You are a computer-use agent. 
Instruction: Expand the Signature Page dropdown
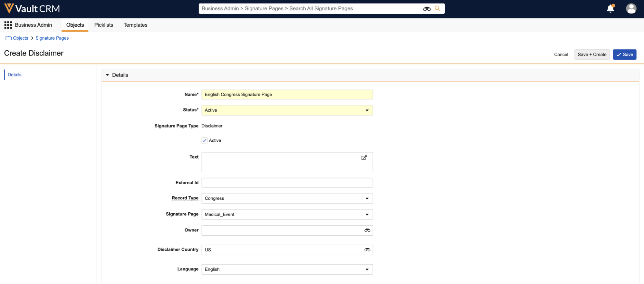tap(287, 215)
